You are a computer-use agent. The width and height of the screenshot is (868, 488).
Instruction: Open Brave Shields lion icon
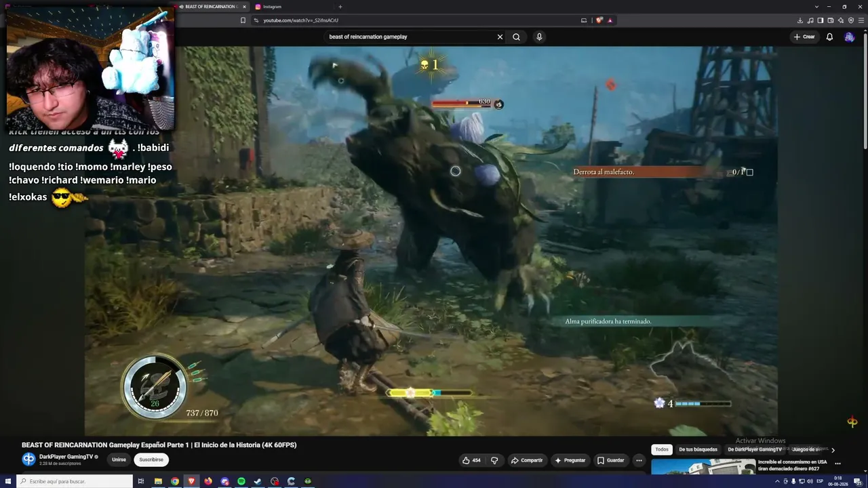click(599, 20)
